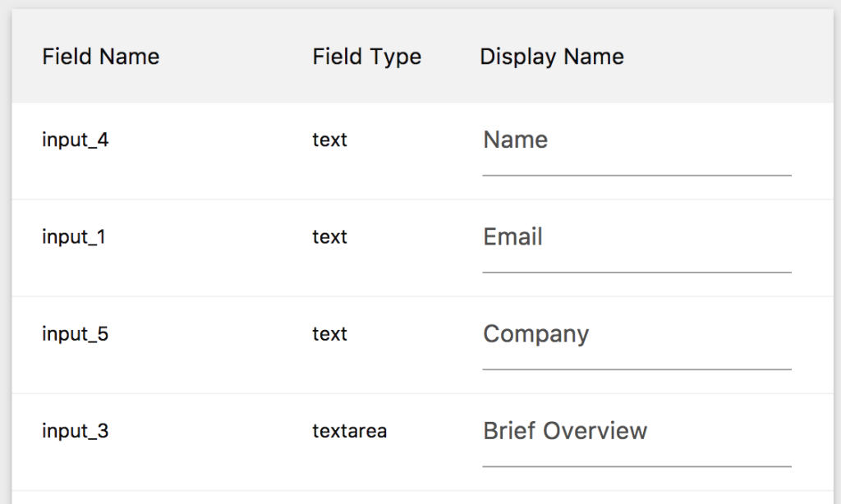Click the textarea type cell for input_3
Viewport: 841px width, 504px height.
pyautogui.click(x=349, y=431)
